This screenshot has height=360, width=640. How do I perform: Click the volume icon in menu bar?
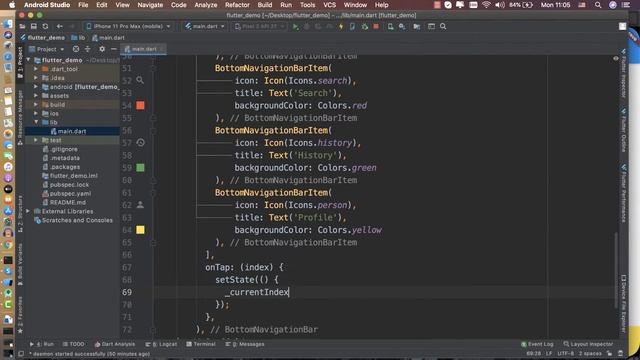[x=500, y=5]
